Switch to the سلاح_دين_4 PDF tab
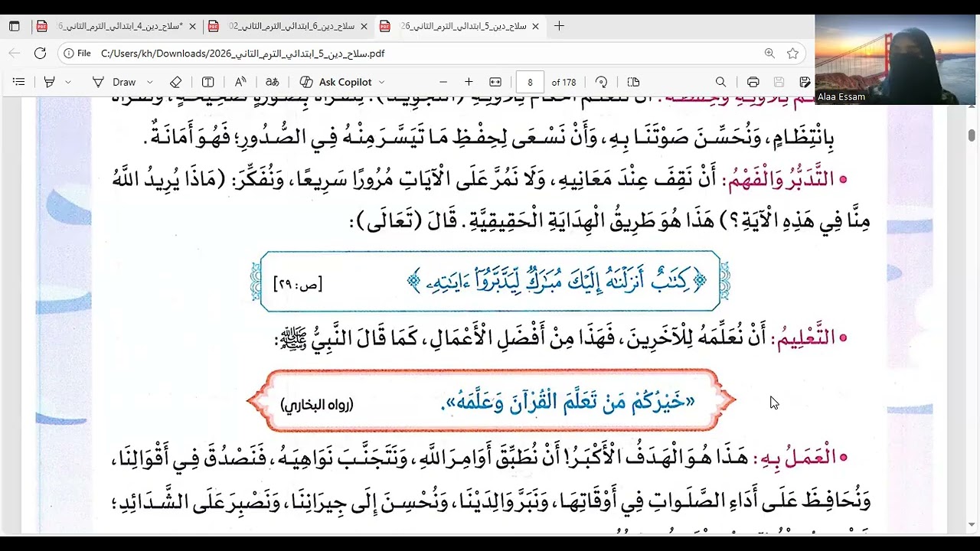Viewport: 980px width, 551px height. click(116, 26)
